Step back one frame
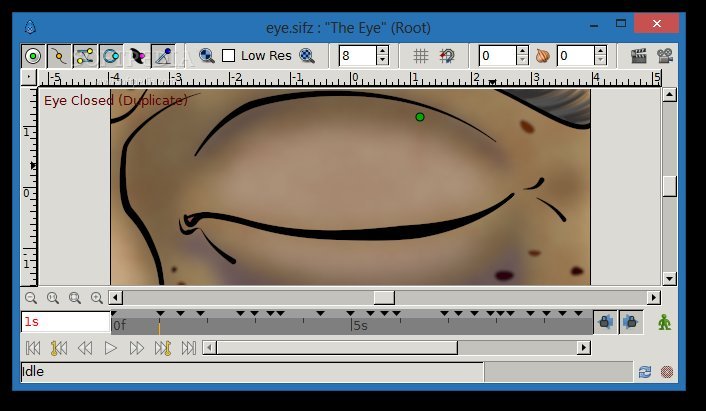The width and height of the screenshot is (706, 411). click(x=85, y=348)
